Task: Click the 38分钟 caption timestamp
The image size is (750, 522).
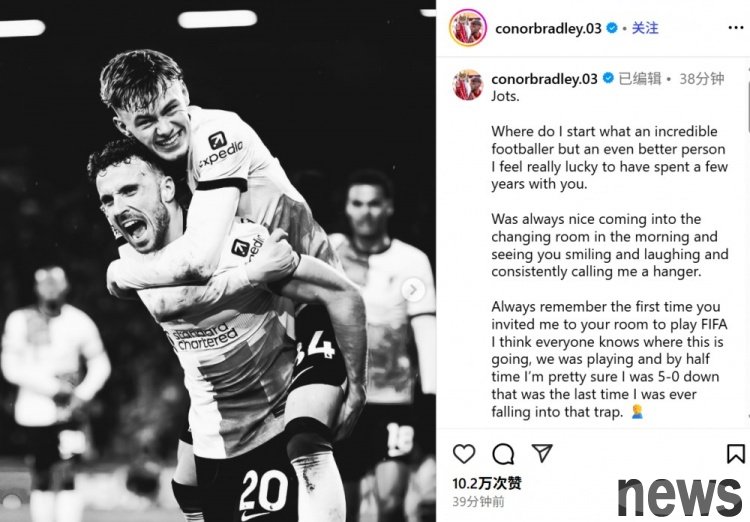Action: [x=702, y=78]
